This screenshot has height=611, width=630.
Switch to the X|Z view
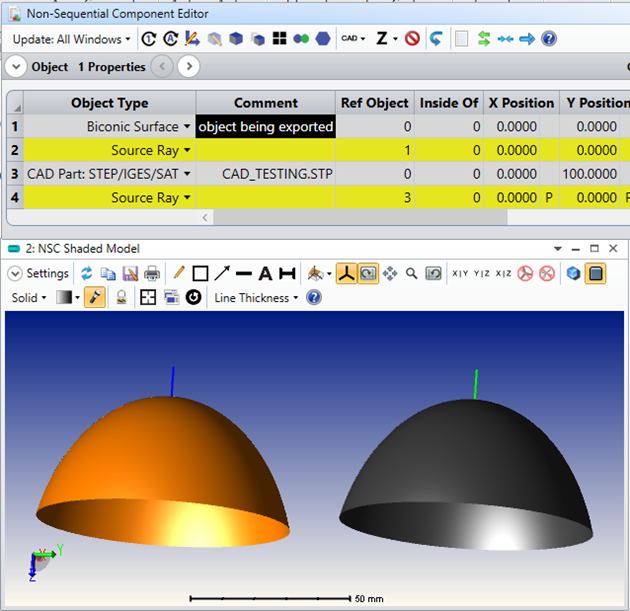503,274
